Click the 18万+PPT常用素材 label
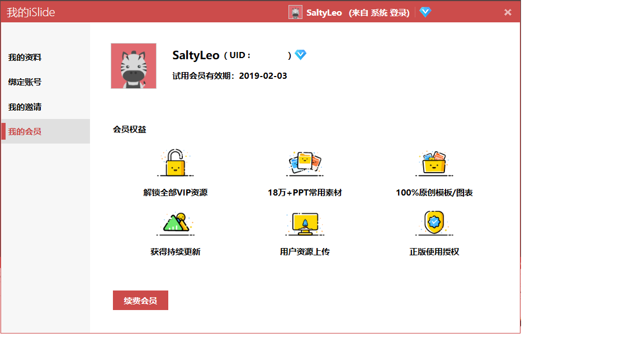The width and height of the screenshot is (644, 362). [305, 193]
